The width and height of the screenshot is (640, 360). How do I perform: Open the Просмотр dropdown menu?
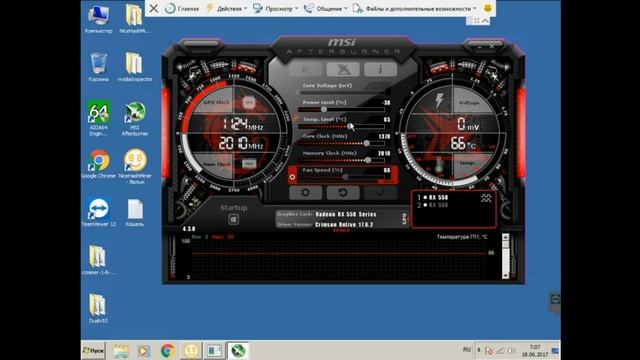click(x=276, y=8)
